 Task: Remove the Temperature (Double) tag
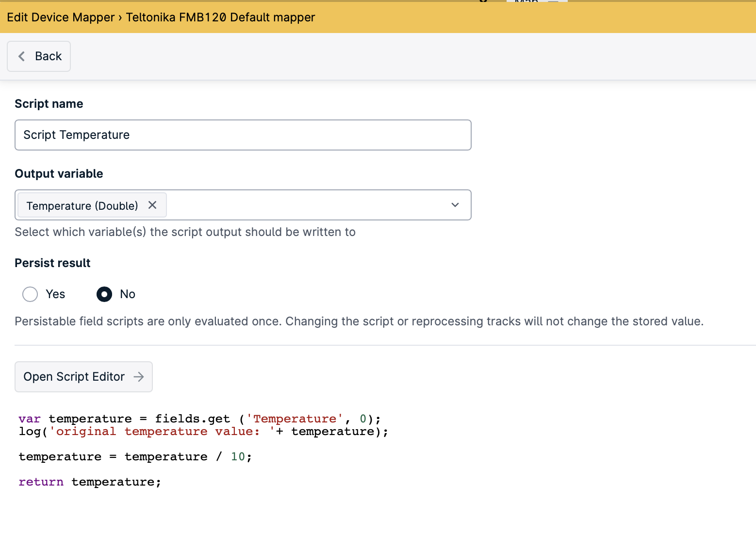click(152, 205)
